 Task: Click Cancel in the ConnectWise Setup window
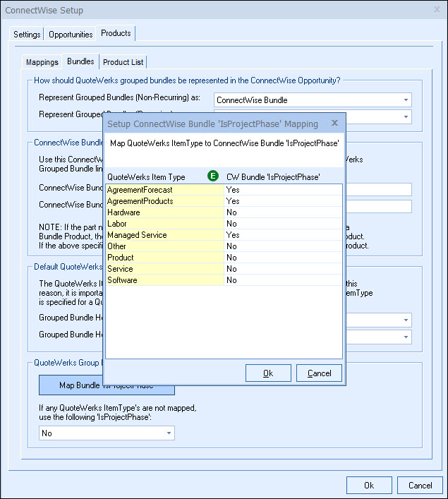coord(420,486)
